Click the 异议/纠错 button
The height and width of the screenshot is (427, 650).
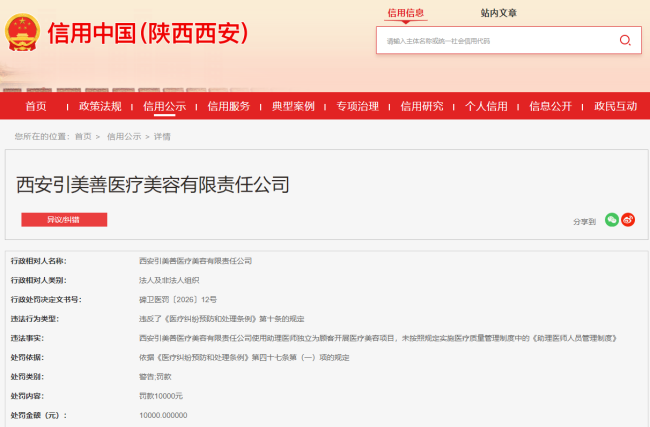[64, 220]
